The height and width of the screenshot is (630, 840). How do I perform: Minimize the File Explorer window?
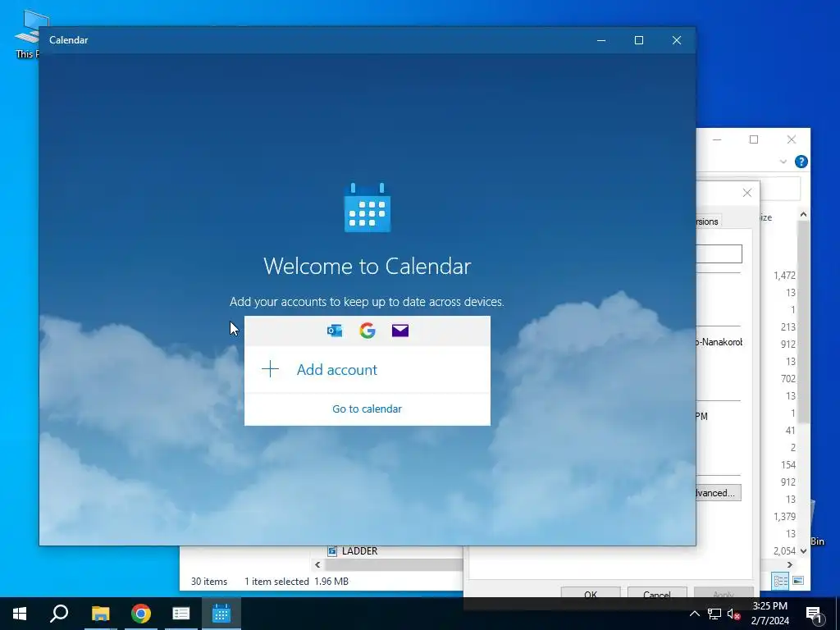click(717, 139)
